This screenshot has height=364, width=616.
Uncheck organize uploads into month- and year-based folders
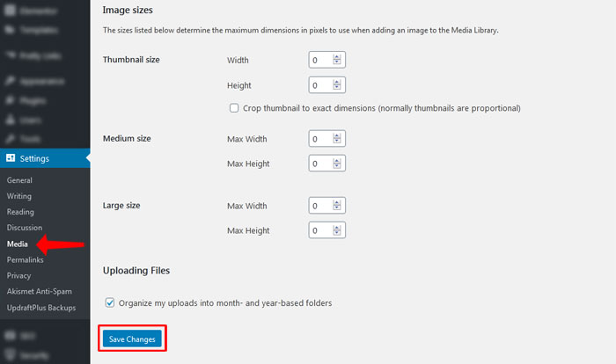(x=110, y=302)
